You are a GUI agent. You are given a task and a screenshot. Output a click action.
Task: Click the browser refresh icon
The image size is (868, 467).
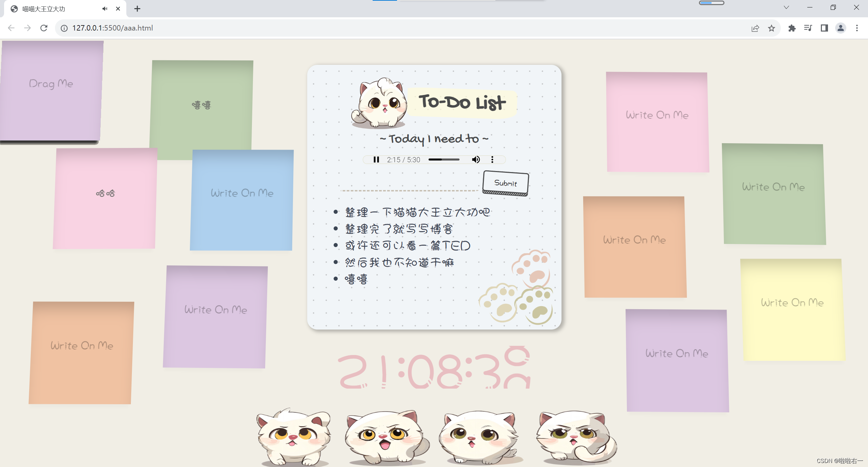pos(45,27)
